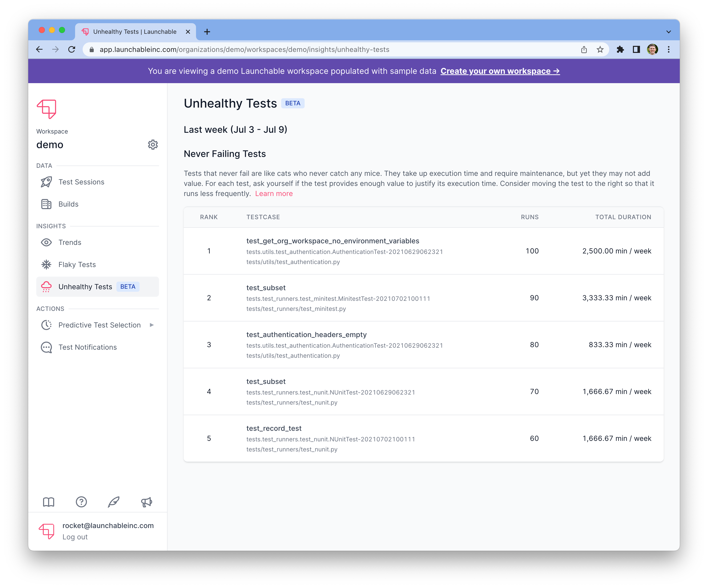Click RANK column header

(x=209, y=217)
